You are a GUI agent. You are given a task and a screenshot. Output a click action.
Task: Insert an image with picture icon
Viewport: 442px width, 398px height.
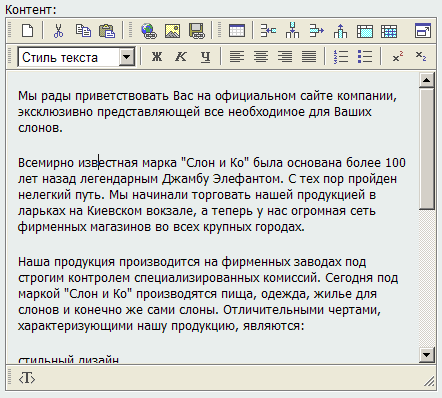pyautogui.click(x=173, y=31)
